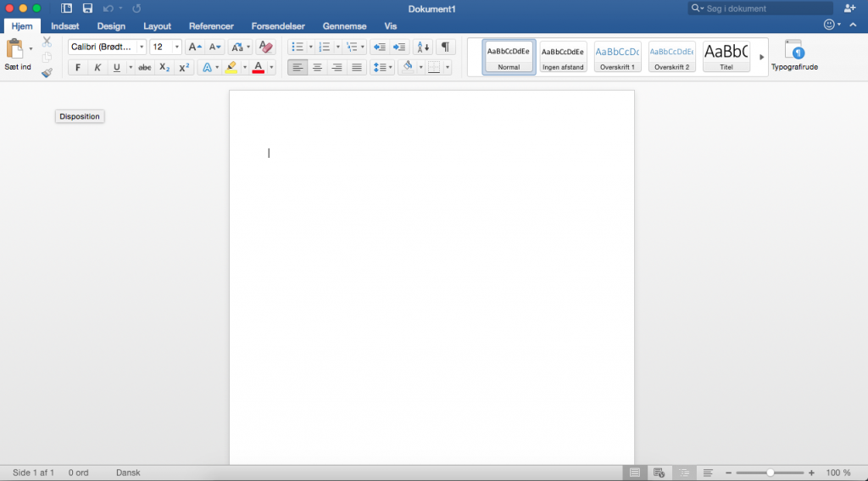Open the Calibri font name dropdown

pos(142,48)
